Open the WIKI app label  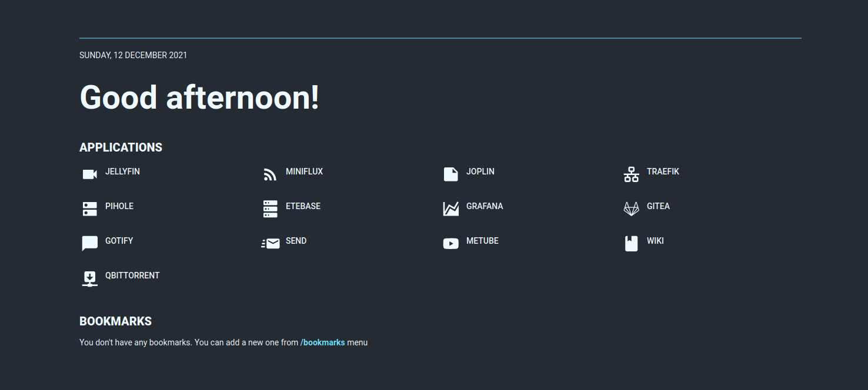click(x=655, y=241)
